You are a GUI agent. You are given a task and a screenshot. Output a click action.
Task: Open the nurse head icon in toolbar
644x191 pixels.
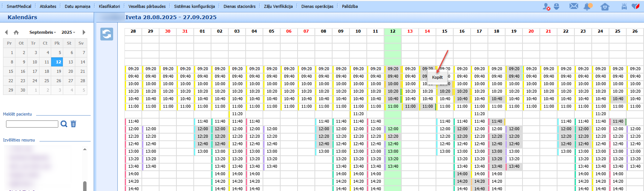click(x=556, y=6)
